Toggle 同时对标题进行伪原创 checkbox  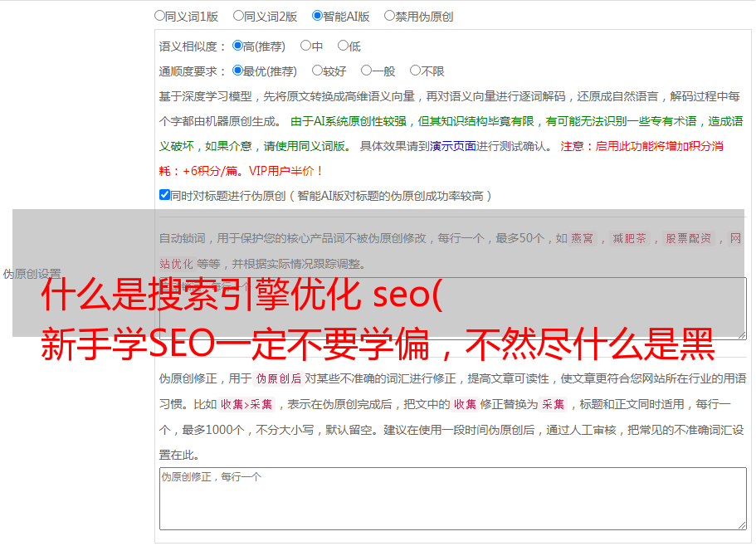tap(164, 195)
